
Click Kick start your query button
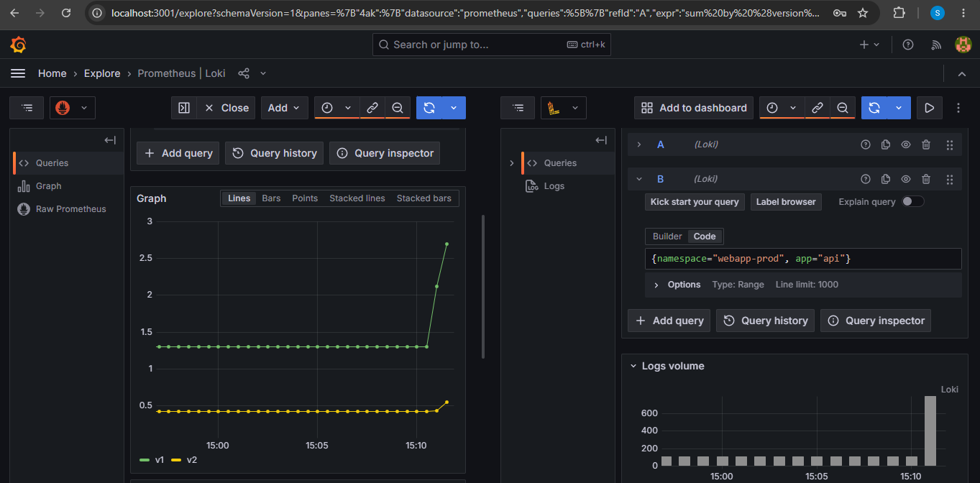point(695,202)
